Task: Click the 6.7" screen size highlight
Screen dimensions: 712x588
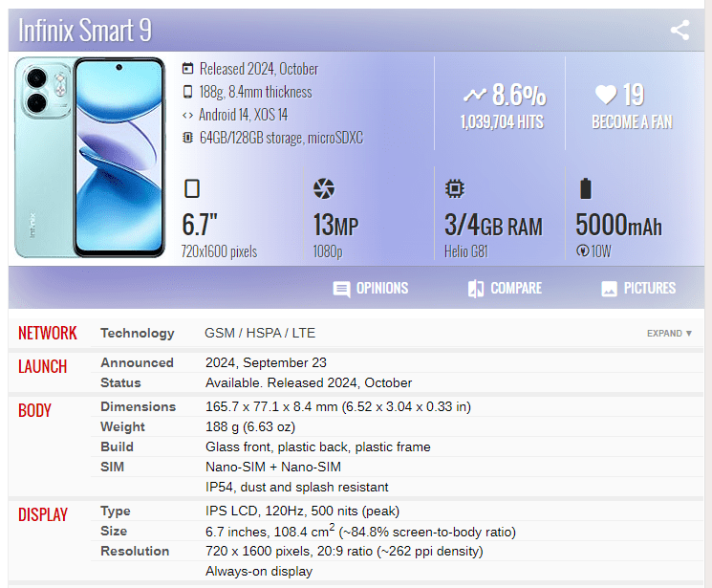Action: (200, 225)
